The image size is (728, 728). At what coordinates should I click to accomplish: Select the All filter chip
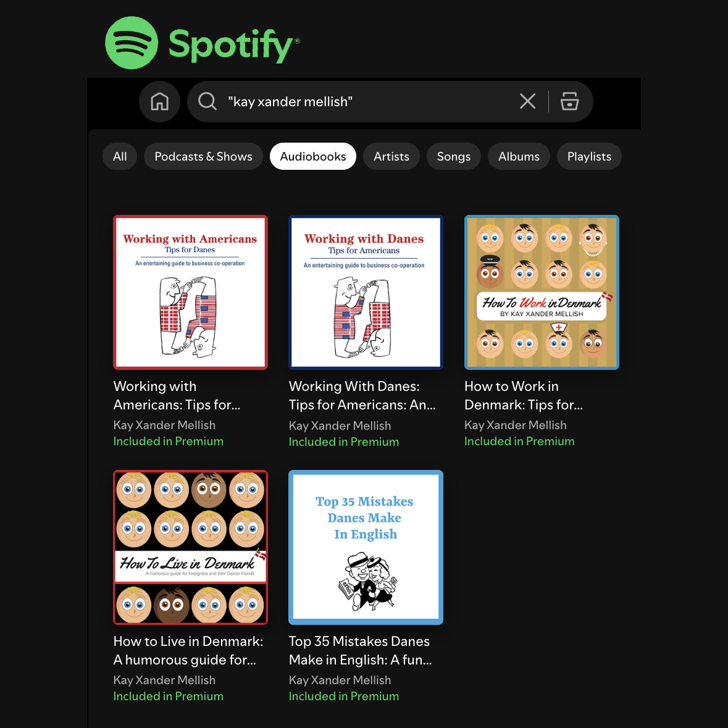click(x=120, y=156)
